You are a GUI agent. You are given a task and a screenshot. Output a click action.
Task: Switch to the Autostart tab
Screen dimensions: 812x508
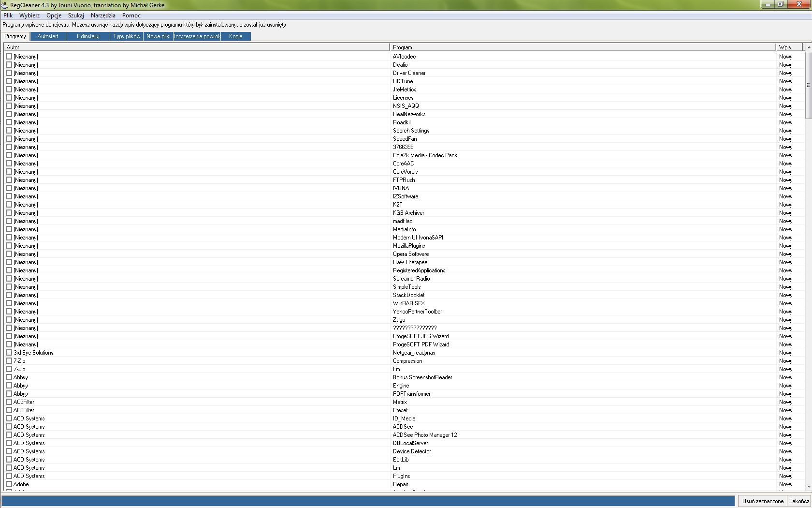tap(48, 36)
